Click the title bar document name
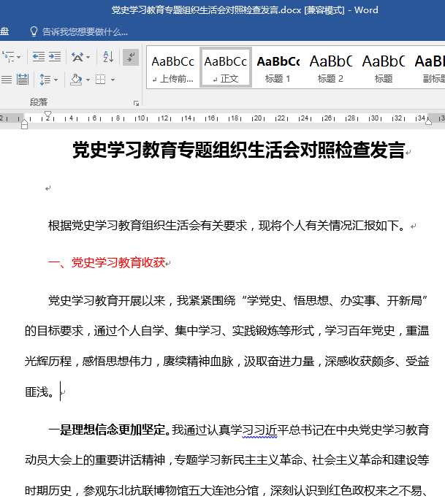 (x=206, y=10)
